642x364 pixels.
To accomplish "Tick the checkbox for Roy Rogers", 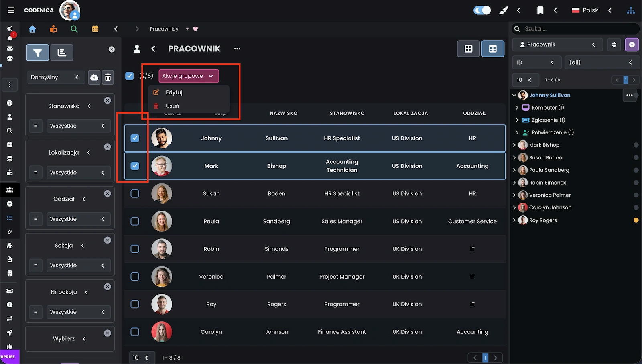I will click(x=135, y=304).
